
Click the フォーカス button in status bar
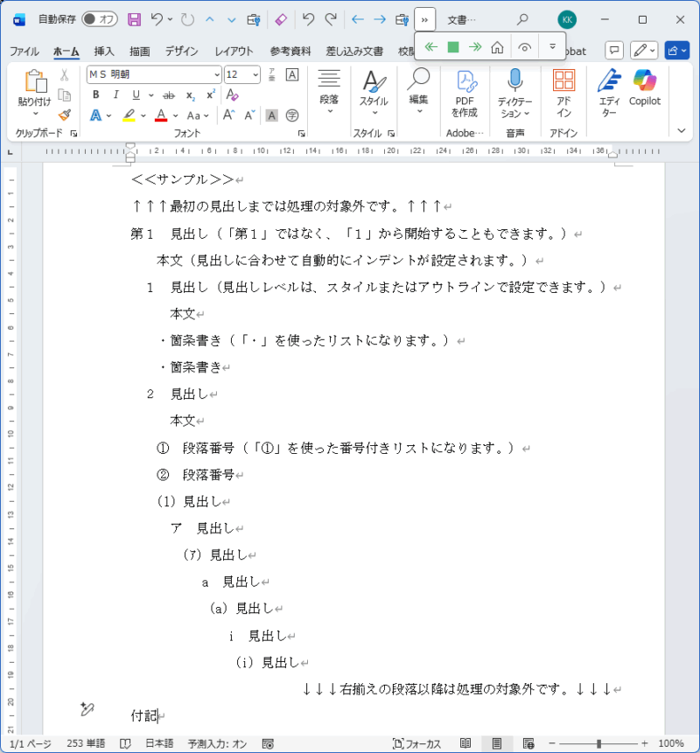[x=416, y=743]
